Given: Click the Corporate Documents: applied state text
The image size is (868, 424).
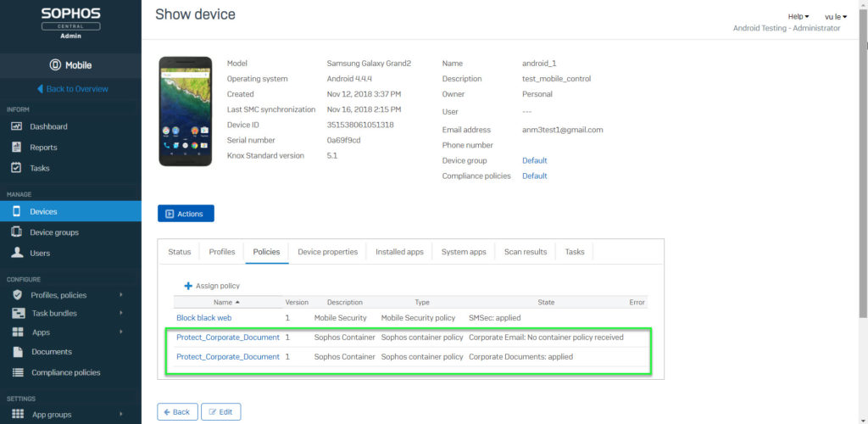Looking at the screenshot, I should point(521,357).
